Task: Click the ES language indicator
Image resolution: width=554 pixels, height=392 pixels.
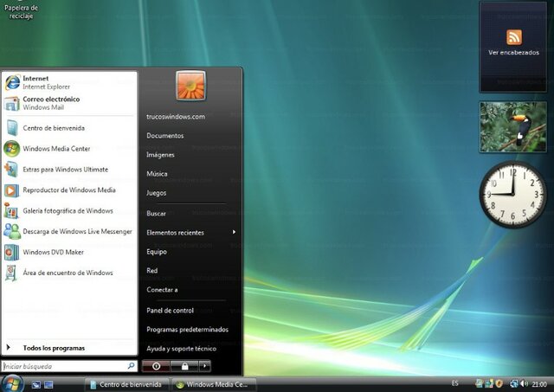Action: pos(455,383)
